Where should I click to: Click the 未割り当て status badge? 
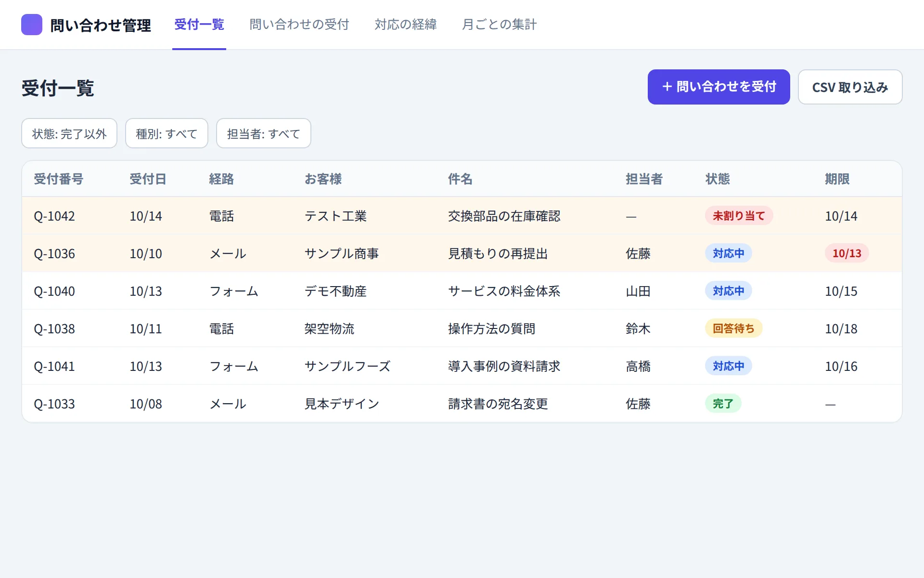(x=739, y=216)
